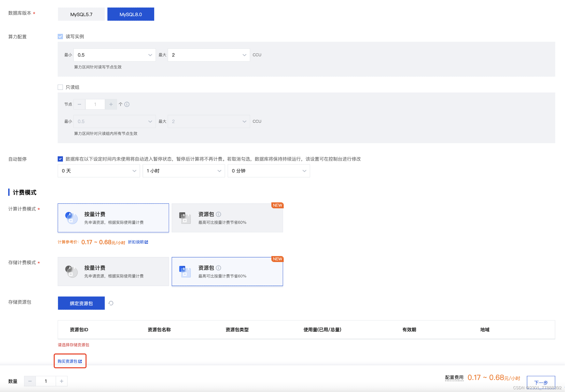Click the package icon on compute 资源包 card

(x=185, y=218)
